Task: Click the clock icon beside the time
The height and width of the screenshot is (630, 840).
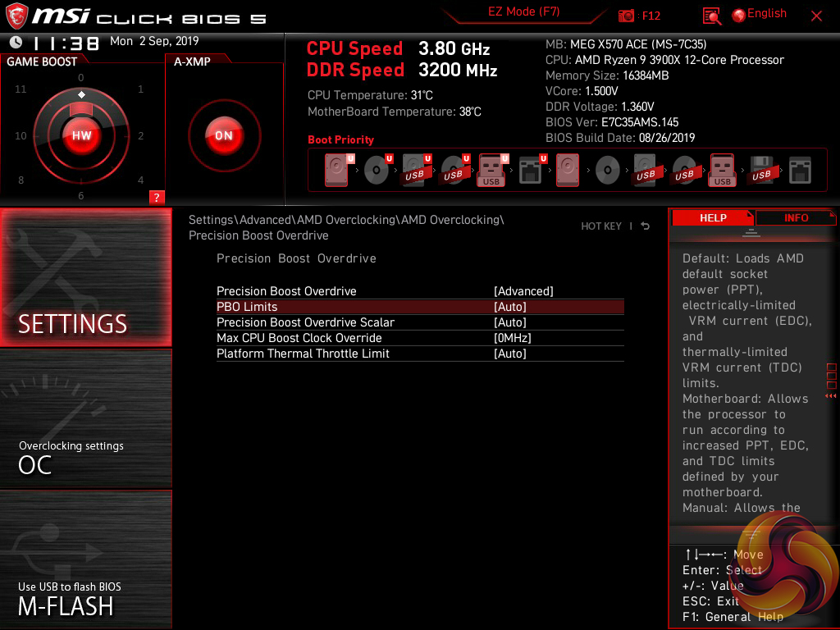Action: [16, 43]
